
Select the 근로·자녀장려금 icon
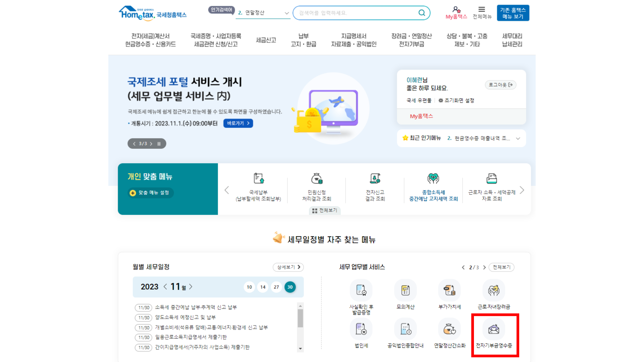point(494,290)
